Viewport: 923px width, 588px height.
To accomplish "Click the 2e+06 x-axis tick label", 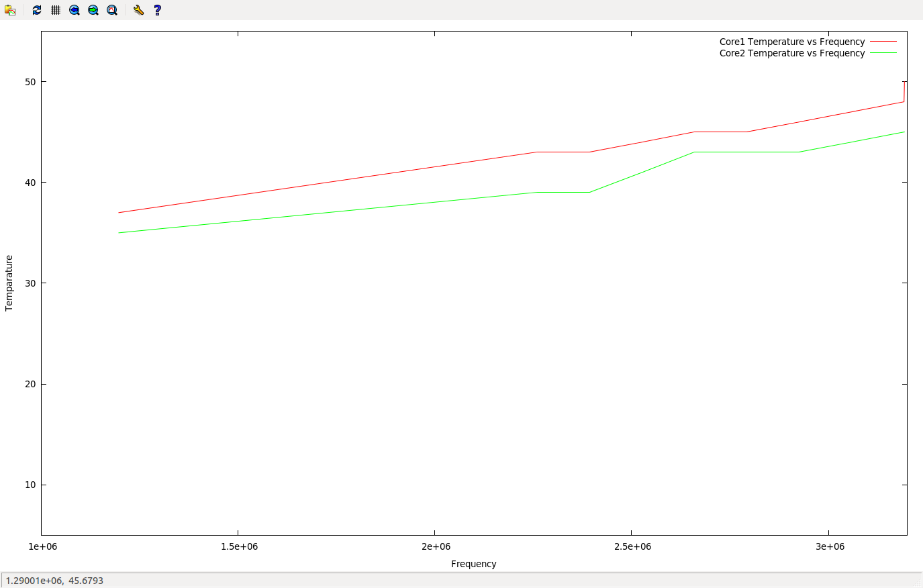I will coord(436,546).
